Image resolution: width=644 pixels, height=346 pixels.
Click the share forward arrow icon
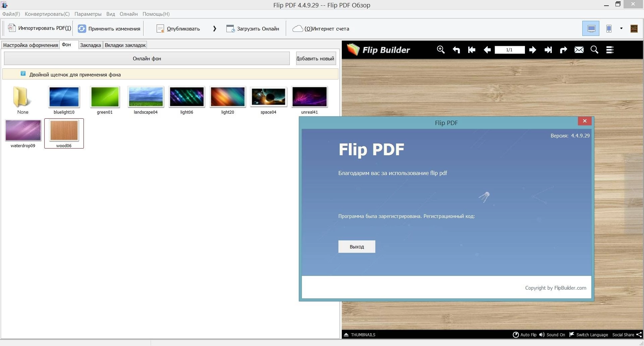click(563, 50)
